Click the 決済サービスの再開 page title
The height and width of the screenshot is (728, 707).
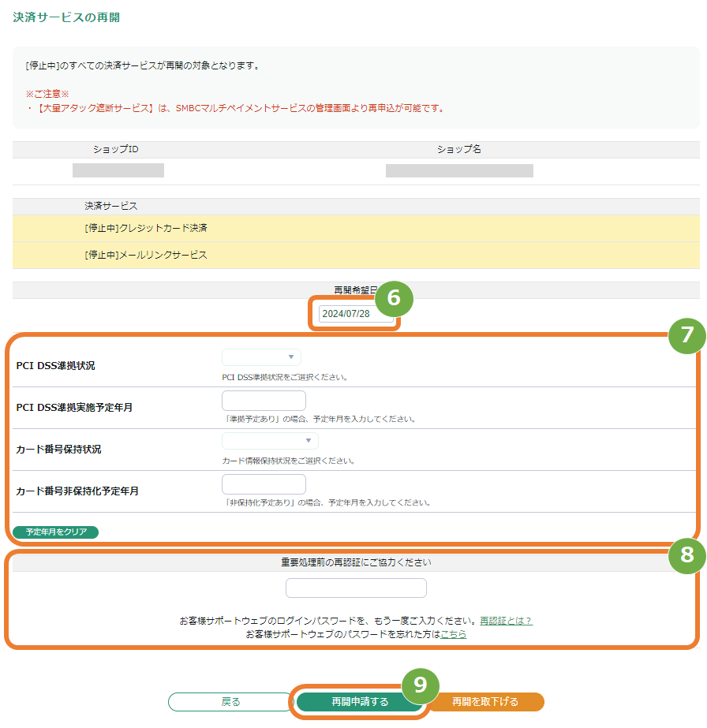click(x=66, y=17)
